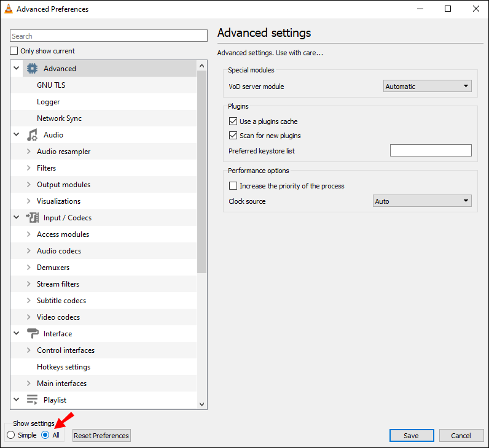Open the Clock source dropdown
Screen dimensions: 489x448
pos(422,201)
